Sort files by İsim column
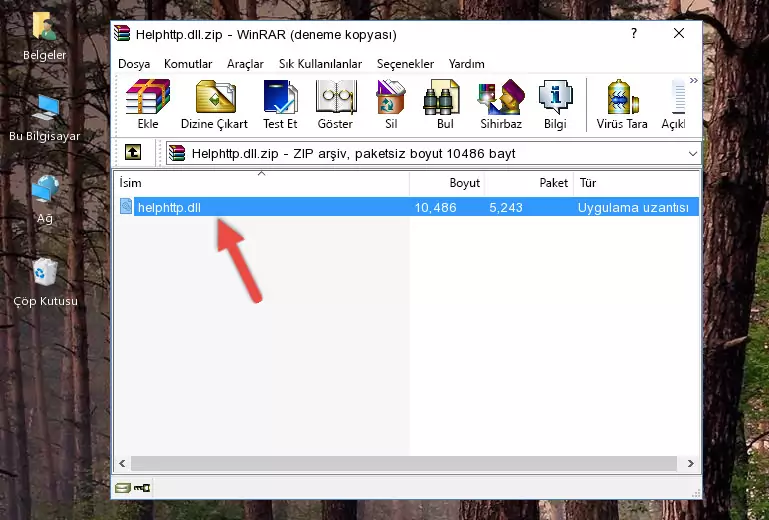 pyautogui.click(x=262, y=183)
